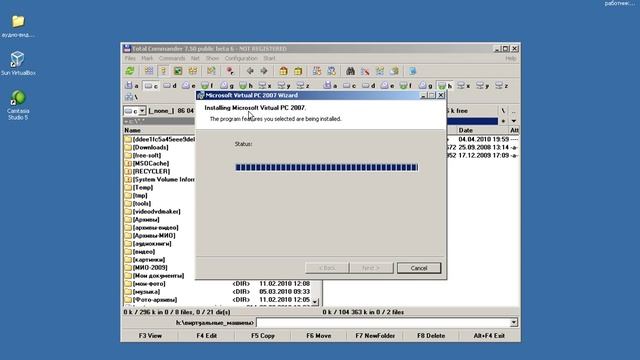Click left panel scrollbar down arrow

coord(315,302)
